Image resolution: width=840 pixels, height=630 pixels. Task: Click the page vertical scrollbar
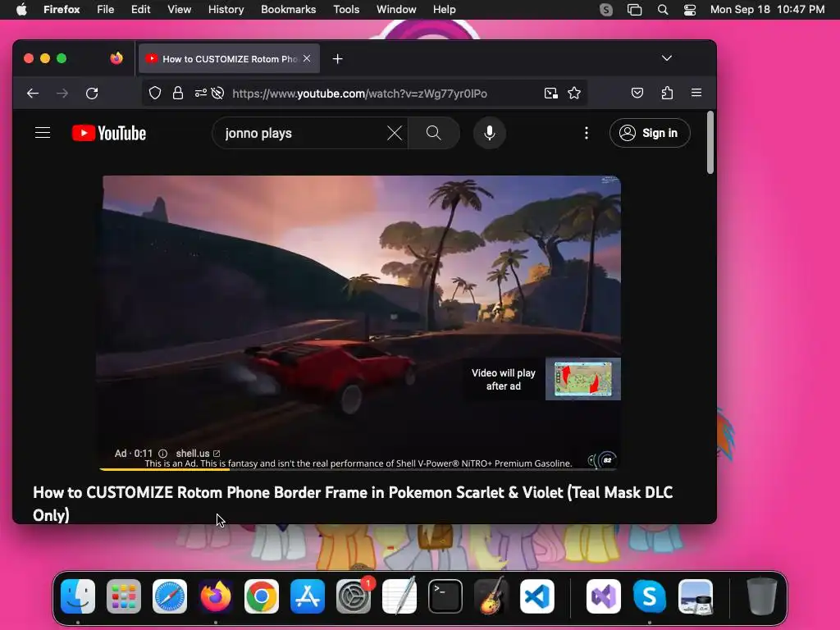(710, 142)
